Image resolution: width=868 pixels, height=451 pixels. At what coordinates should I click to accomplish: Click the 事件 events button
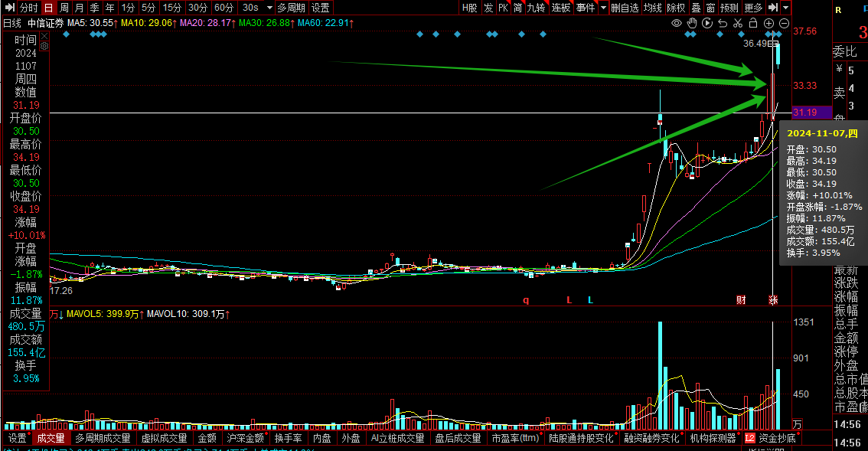pyautogui.click(x=585, y=8)
